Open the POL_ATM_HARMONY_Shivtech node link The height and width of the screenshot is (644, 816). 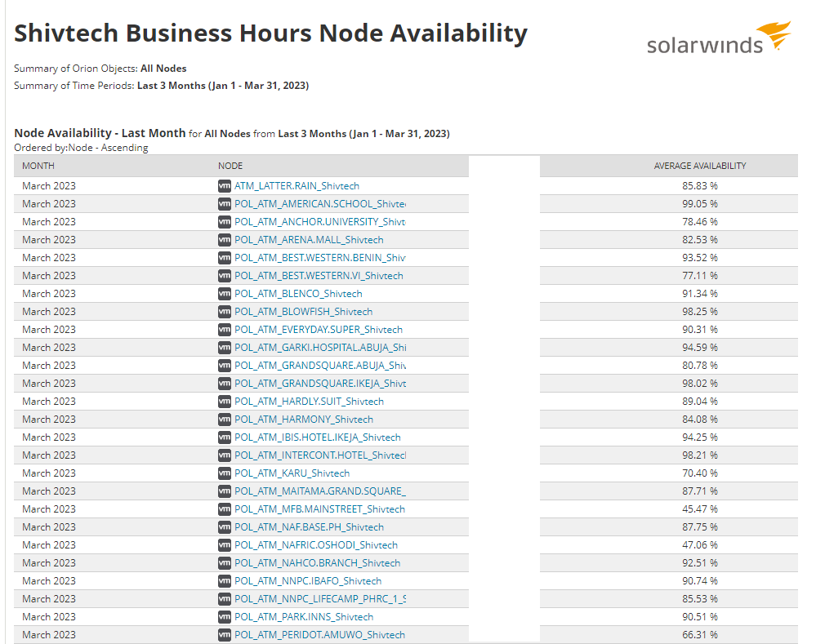[303, 420]
